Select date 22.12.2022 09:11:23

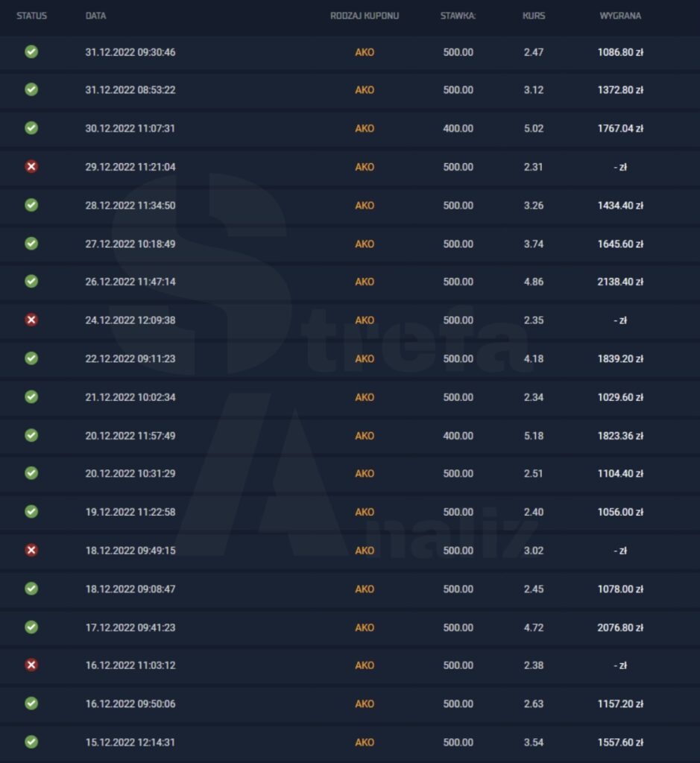[x=130, y=358]
